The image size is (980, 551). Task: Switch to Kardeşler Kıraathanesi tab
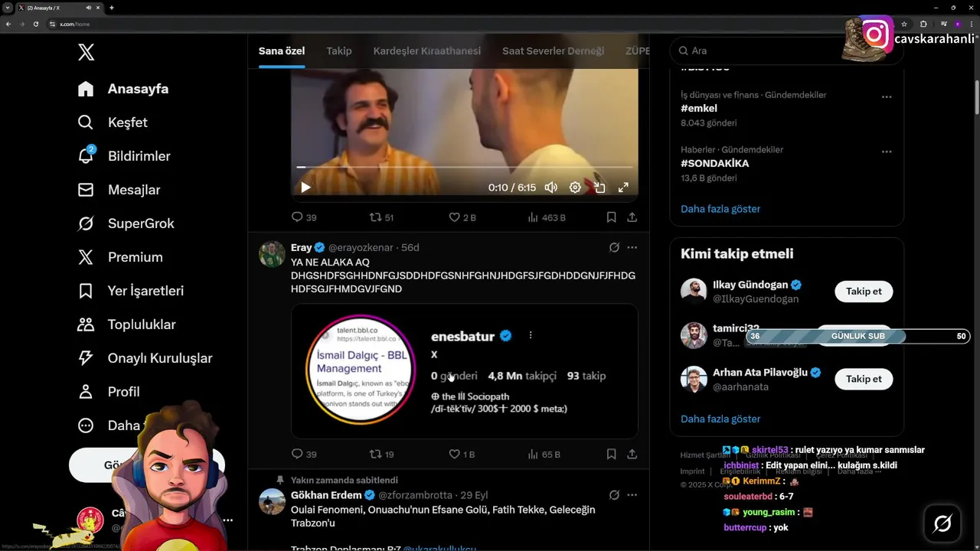427,51
